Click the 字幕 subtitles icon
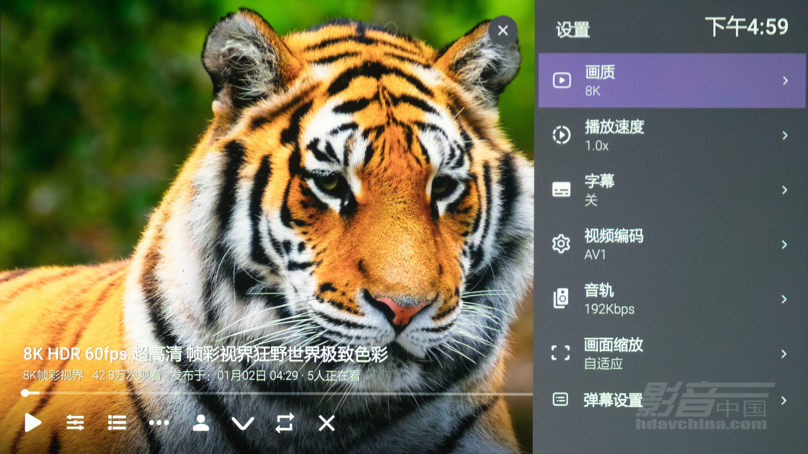808x454 pixels. 561,190
